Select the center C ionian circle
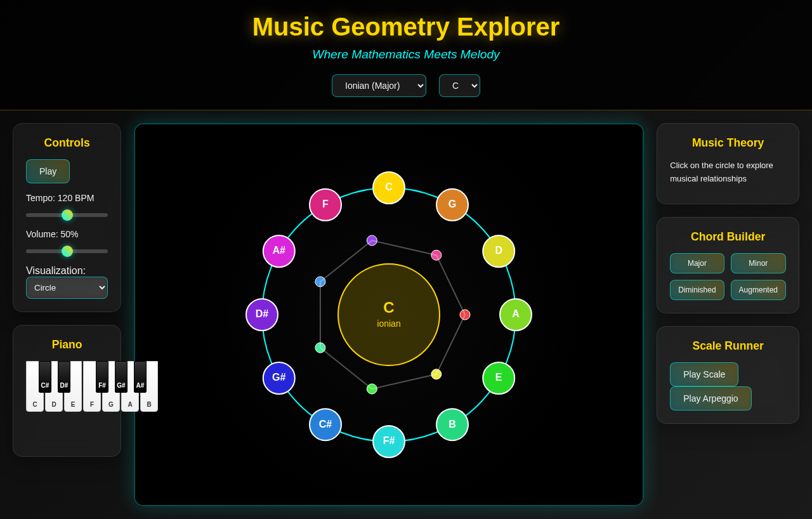812x519 pixels. pos(388,314)
